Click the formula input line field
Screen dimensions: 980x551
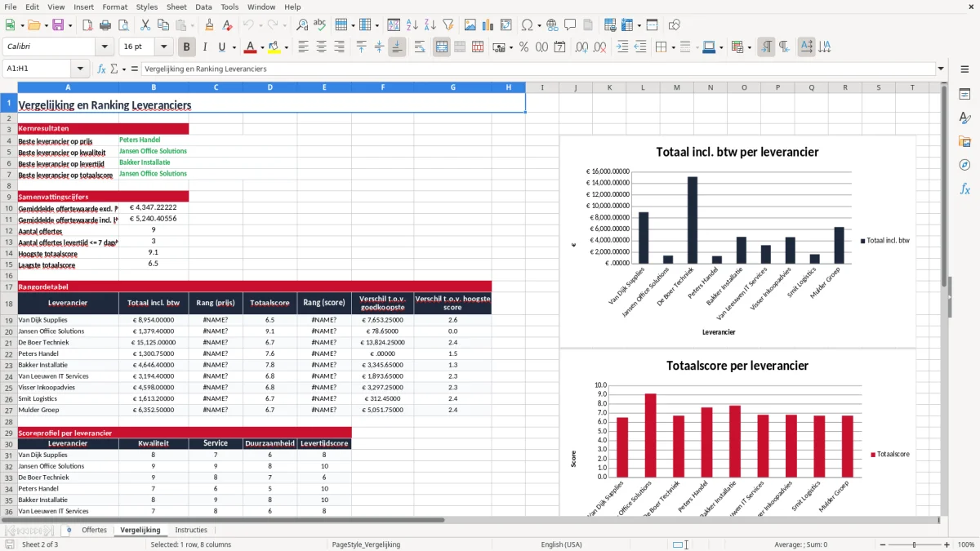pyautogui.click(x=537, y=69)
